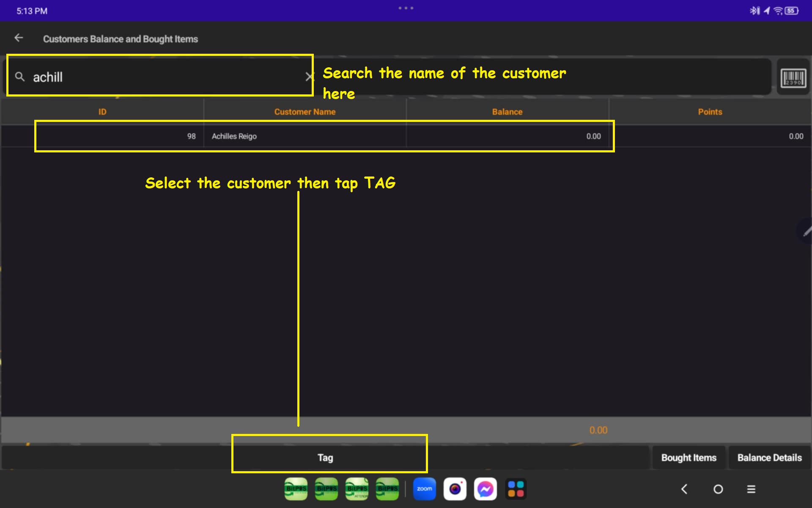This screenshot has height=508, width=812.
Task: Clear the search text with X
Action: coord(309,77)
